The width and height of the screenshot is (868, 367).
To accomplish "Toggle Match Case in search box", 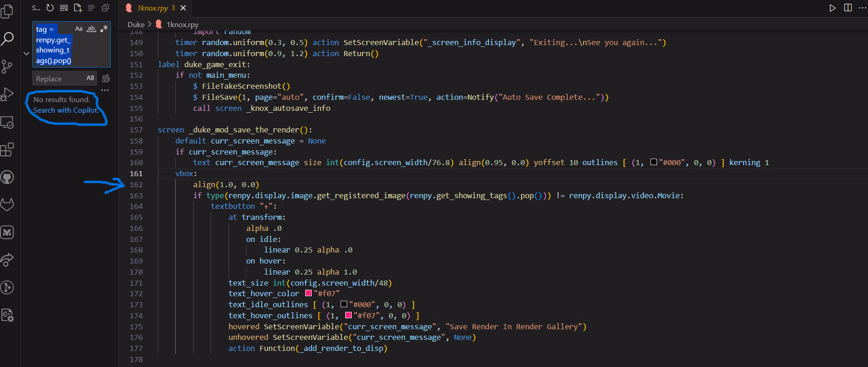I will click(79, 29).
